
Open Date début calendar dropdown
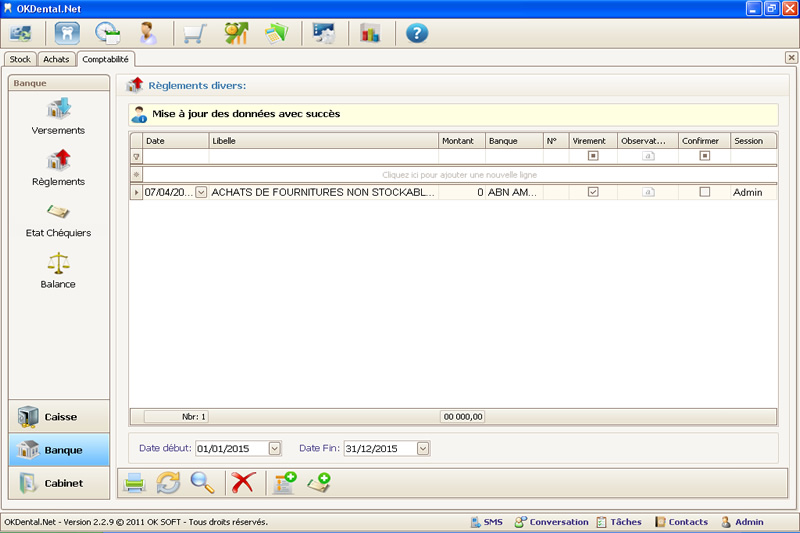pos(274,448)
